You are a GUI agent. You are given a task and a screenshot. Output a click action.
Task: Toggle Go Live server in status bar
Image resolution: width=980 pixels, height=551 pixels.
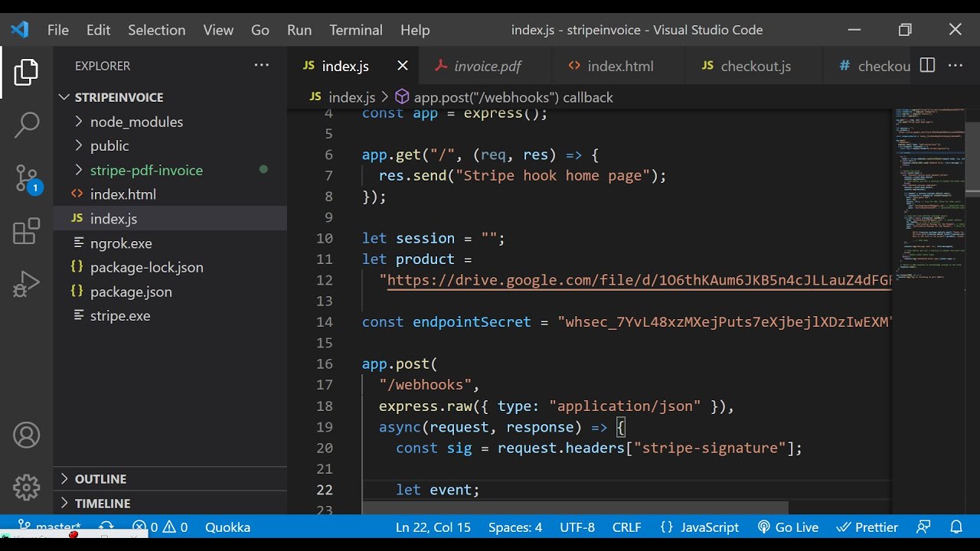[788, 527]
